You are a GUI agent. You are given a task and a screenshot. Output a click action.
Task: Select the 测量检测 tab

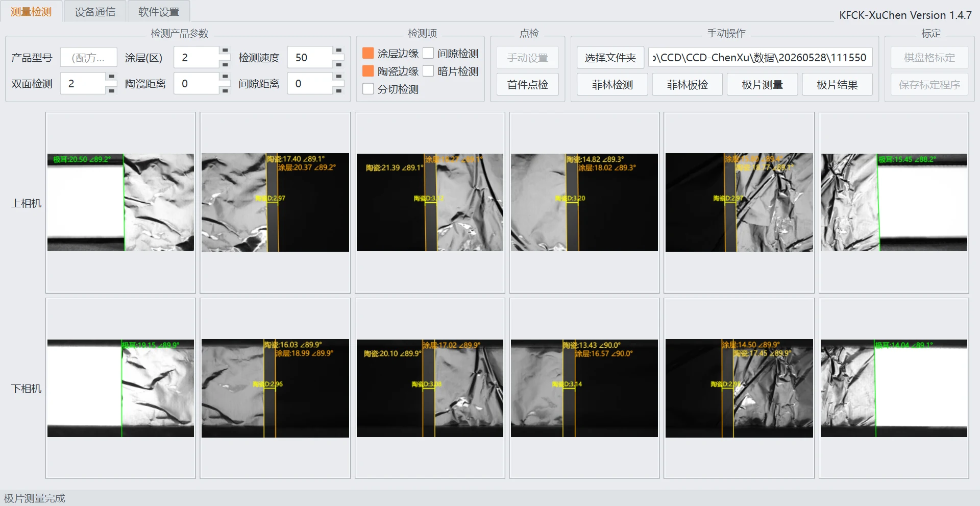pyautogui.click(x=31, y=11)
